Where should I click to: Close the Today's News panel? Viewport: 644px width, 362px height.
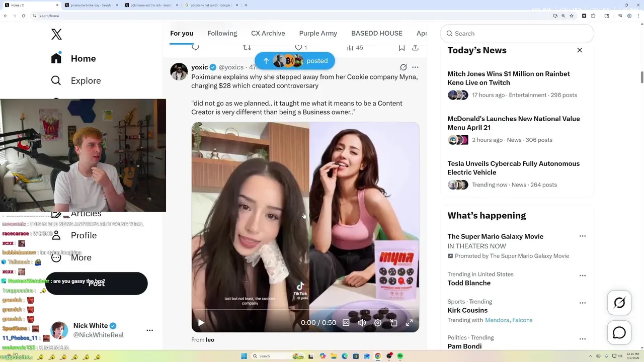(x=580, y=50)
